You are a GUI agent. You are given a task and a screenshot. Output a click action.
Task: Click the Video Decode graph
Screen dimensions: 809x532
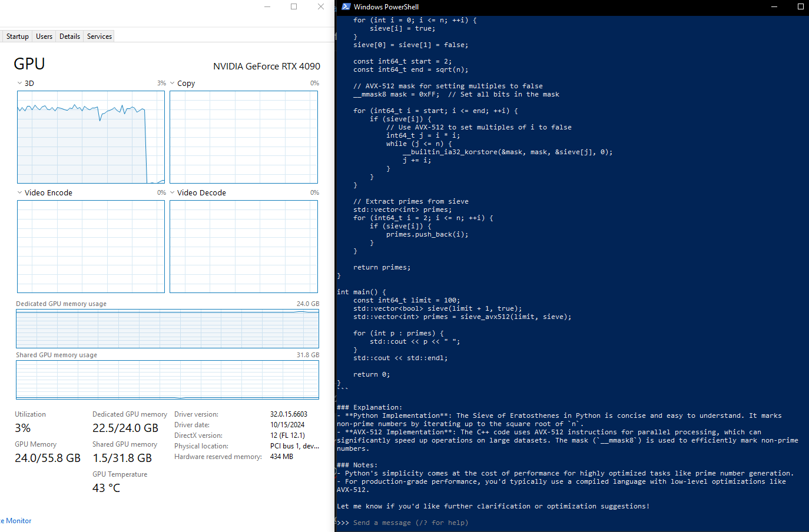tap(244, 247)
